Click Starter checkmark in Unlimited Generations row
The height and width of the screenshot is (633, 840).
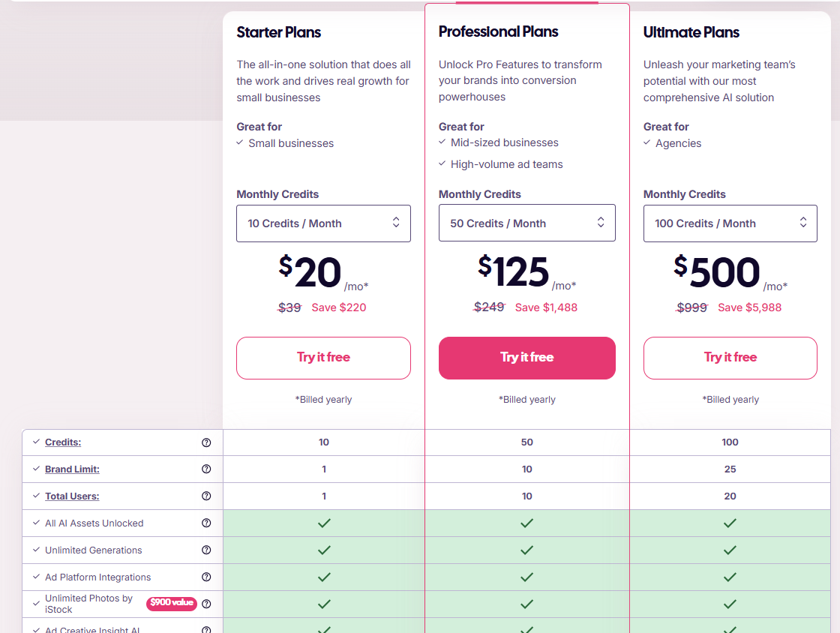[324, 550]
